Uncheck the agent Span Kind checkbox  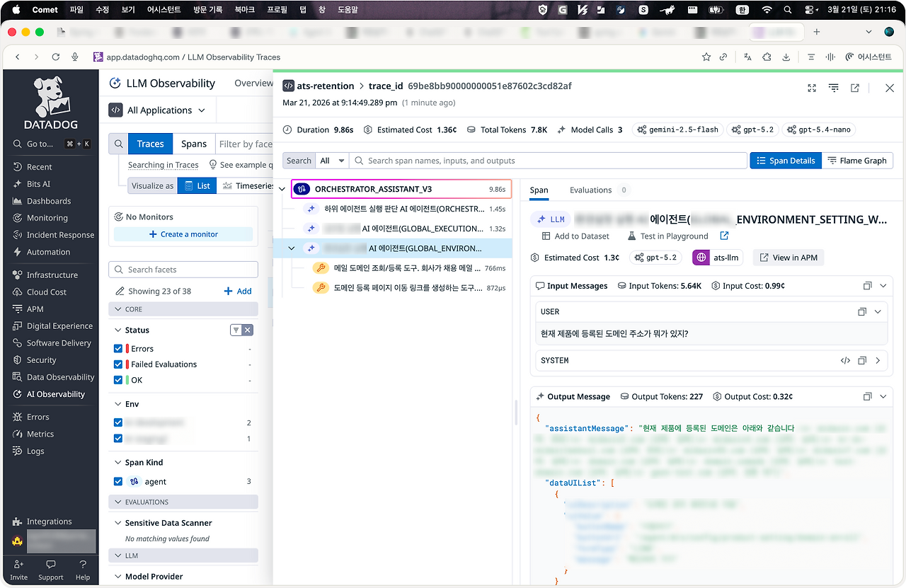pos(118,482)
